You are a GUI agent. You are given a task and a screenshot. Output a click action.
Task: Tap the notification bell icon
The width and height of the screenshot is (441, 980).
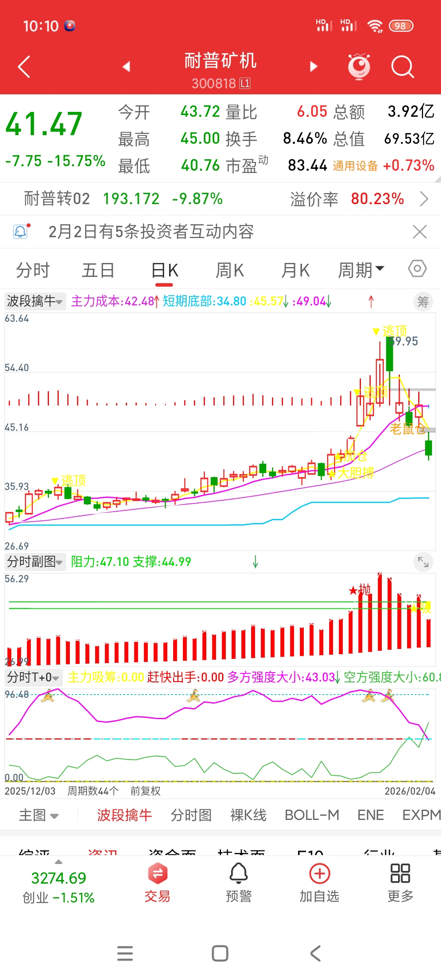20,232
